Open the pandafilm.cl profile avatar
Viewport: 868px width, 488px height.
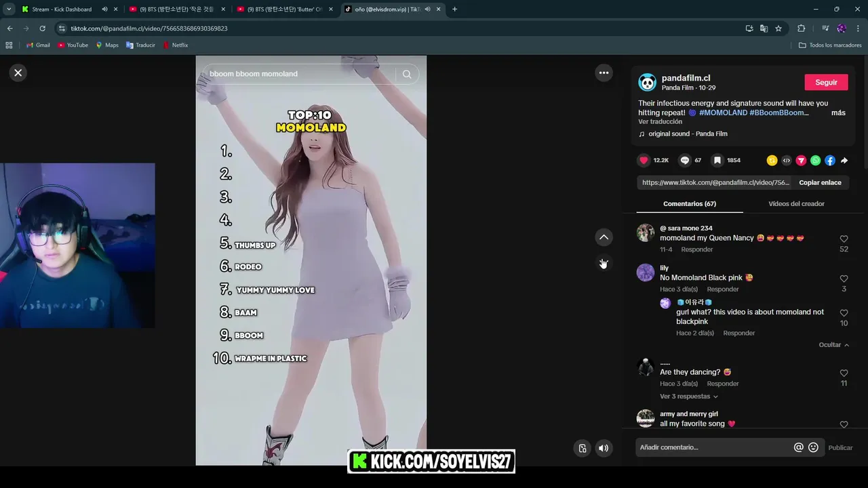tap(648, 83)
